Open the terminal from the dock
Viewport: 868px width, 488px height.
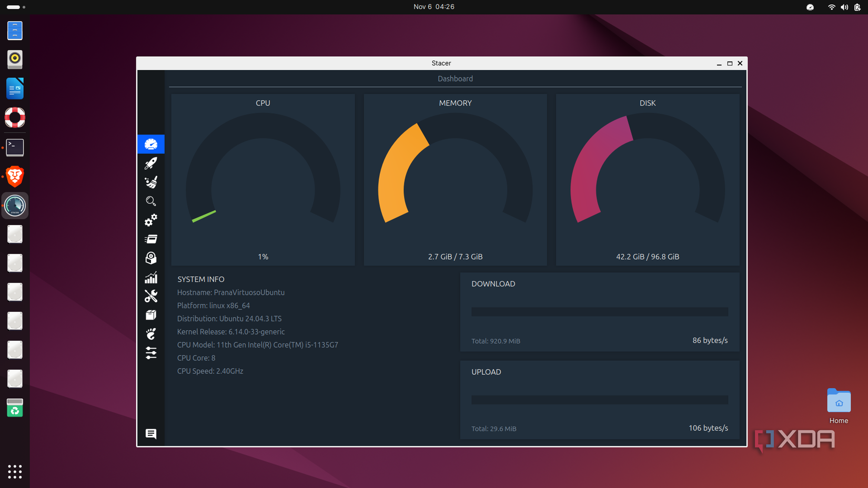click(x=15, y=148)
